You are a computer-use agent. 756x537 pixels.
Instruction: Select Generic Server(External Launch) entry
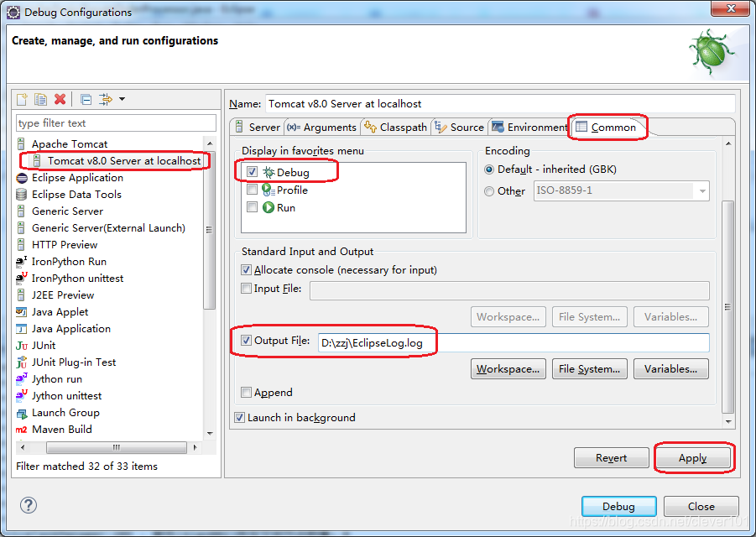pos(108,228)
